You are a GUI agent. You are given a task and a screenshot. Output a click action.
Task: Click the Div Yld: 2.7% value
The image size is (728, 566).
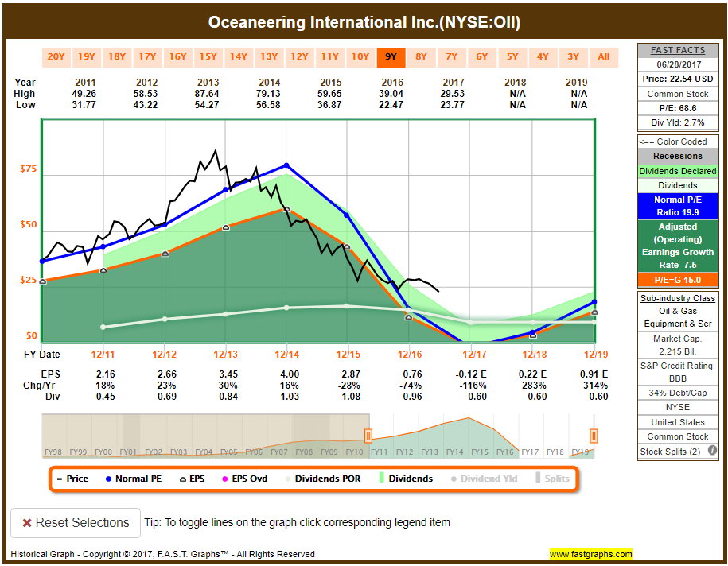(677, 123)
